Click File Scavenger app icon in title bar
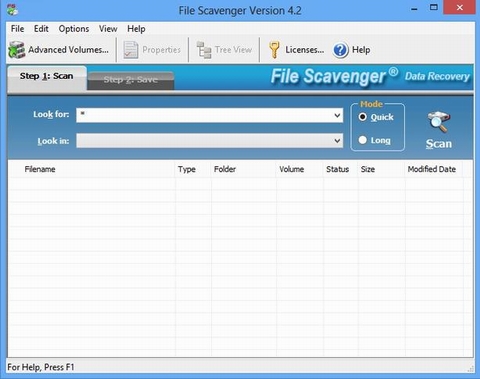 click(12, 9)
